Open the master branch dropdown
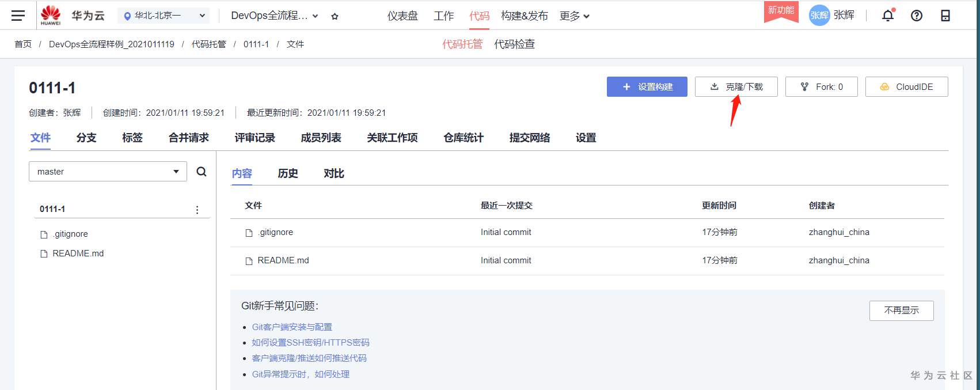 pyautogui.click(x=108, y=172)
